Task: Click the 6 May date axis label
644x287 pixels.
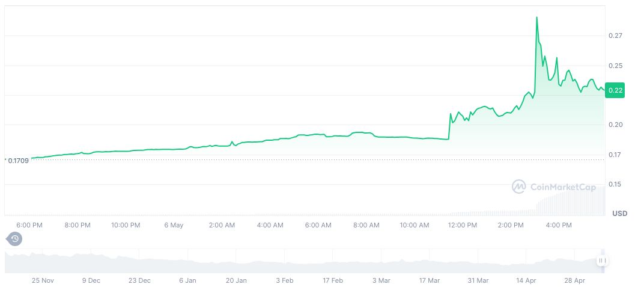Action: (174, 225)
